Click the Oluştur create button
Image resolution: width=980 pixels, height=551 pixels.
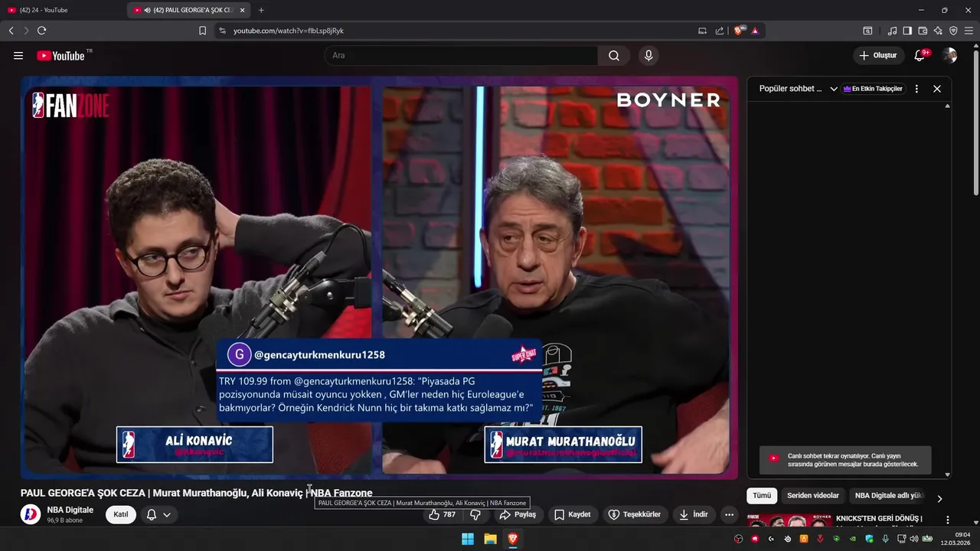pyautogui.click(x=877, y=56)
